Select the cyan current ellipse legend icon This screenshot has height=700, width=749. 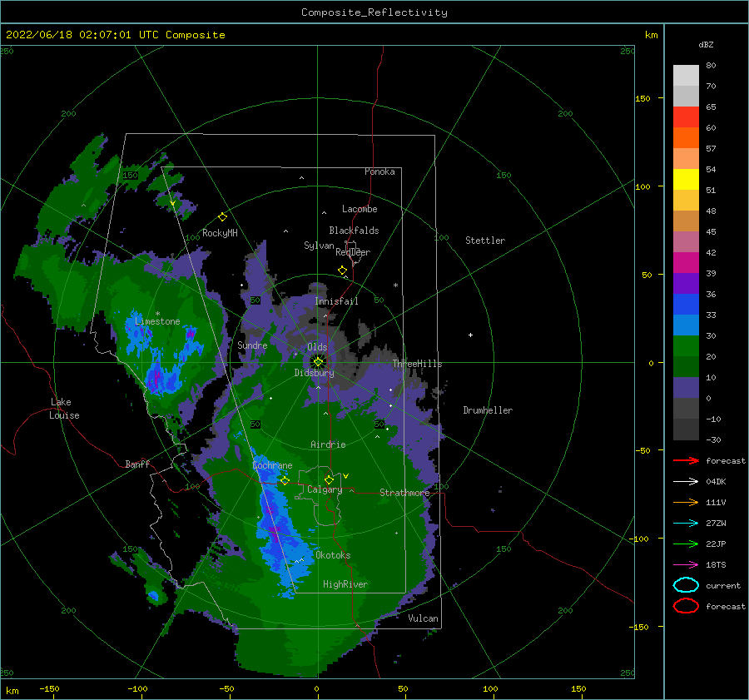tap(686, 585)
